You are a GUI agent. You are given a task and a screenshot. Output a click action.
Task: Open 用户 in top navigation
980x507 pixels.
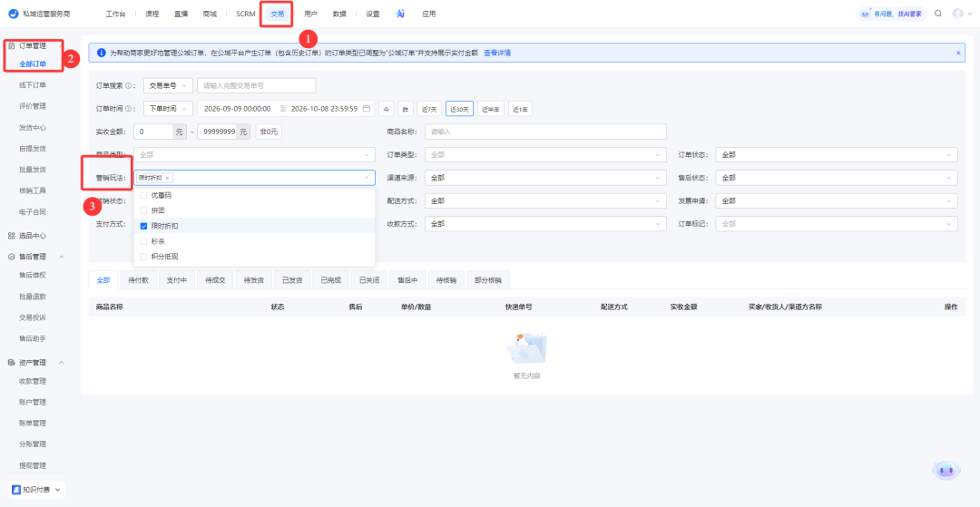(x=310, y=14)
